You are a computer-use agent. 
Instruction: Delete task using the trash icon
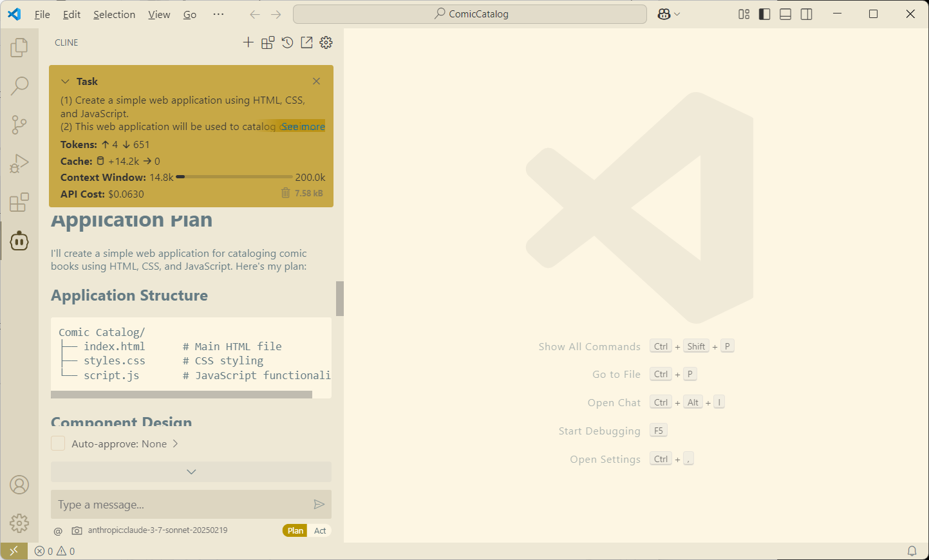click(286, 193)
